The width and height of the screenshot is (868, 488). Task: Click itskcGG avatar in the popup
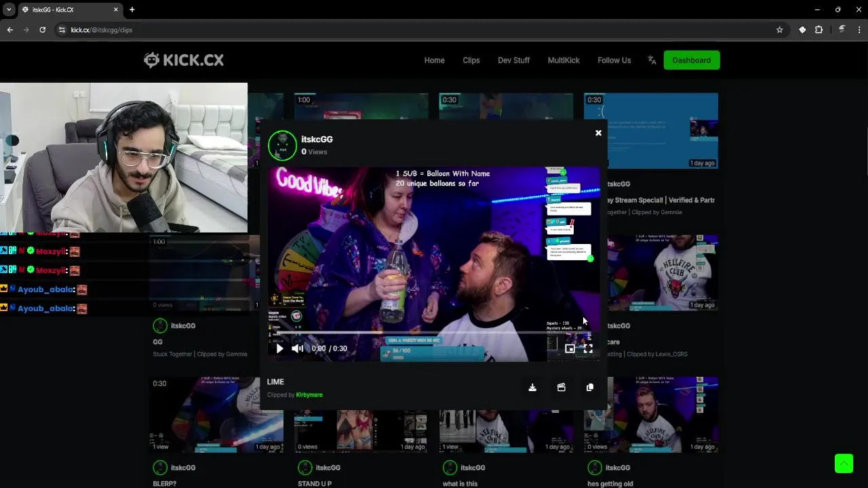pos(282,145)
